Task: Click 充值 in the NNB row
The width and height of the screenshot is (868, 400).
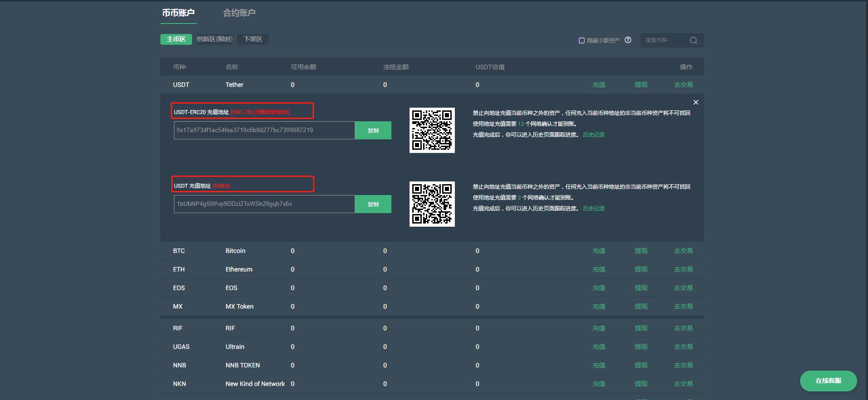Action: click(599, 365)
